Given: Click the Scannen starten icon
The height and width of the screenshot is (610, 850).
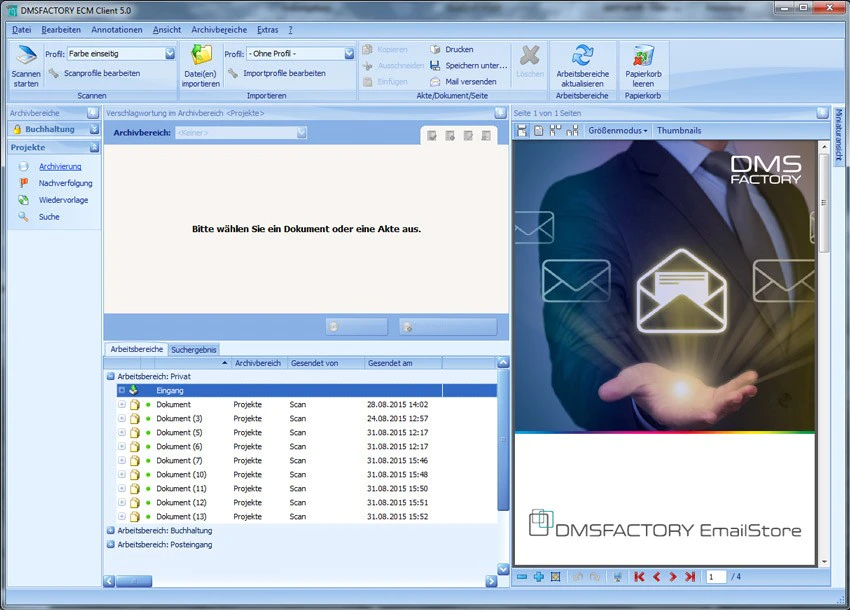Looking at the screenshot, I should tap(25, 57).
